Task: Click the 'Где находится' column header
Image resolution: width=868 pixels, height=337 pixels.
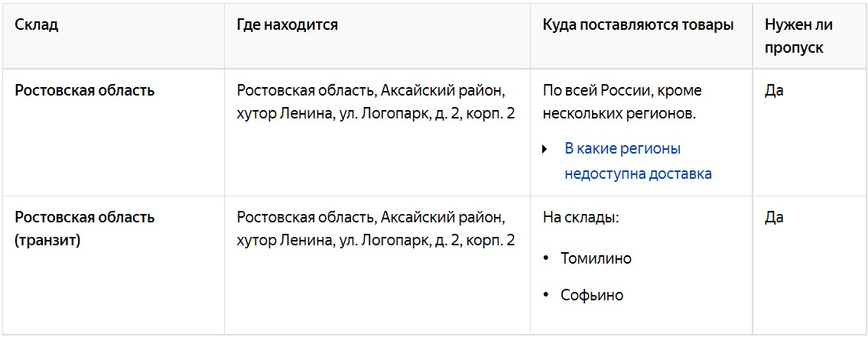Action: pos(288,25)
